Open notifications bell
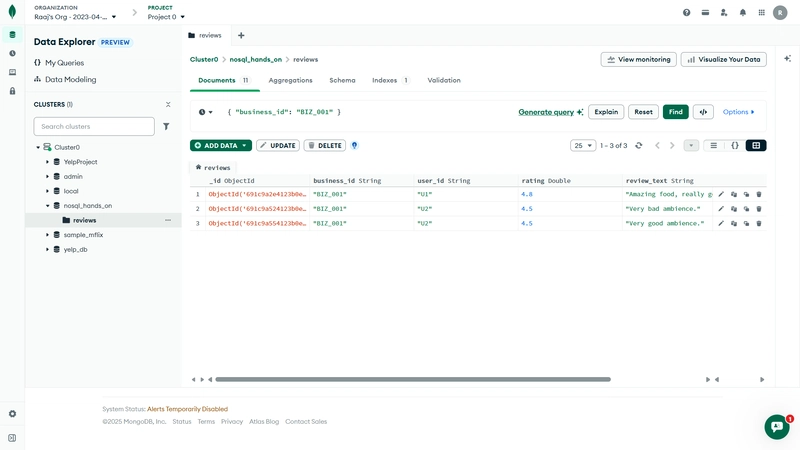Image resolution: width=800 pixels, height=450 pixels. click(743, 13)
